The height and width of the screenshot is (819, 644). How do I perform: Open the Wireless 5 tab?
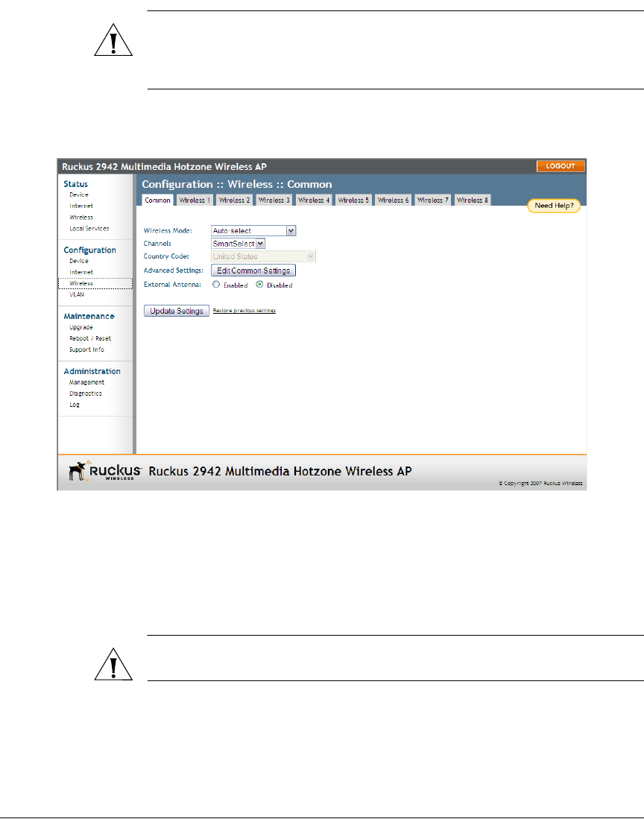tap(353, 200)
